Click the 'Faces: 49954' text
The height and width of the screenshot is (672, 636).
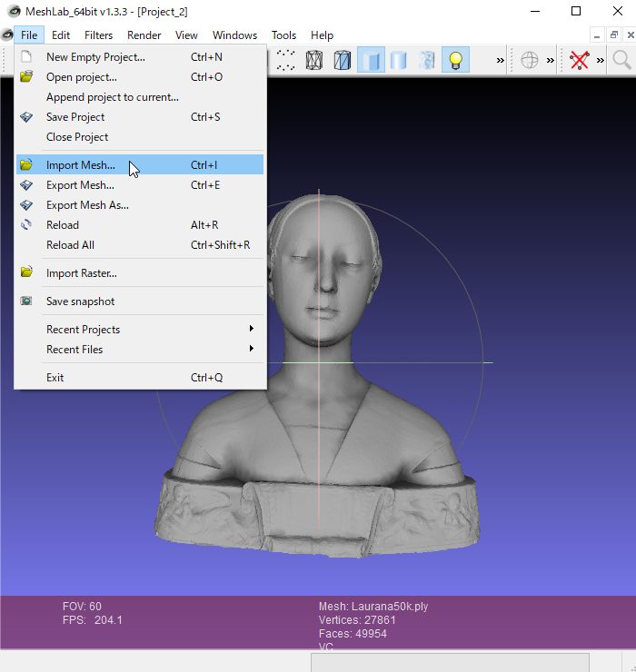point(353,634)
